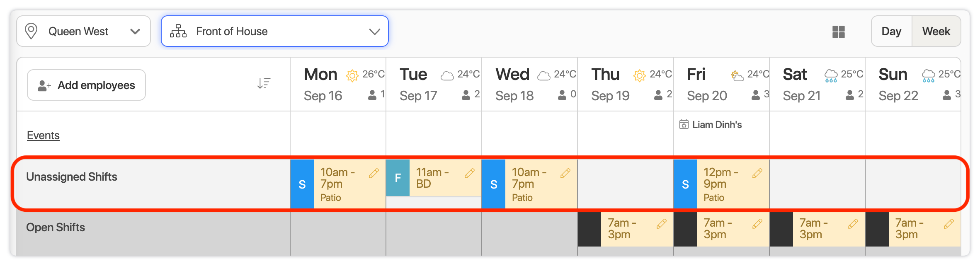Click empty Thursday cell in Unassigned Shifts row
The height and width of the screenshot is (266, 980).
coord(625,184)
